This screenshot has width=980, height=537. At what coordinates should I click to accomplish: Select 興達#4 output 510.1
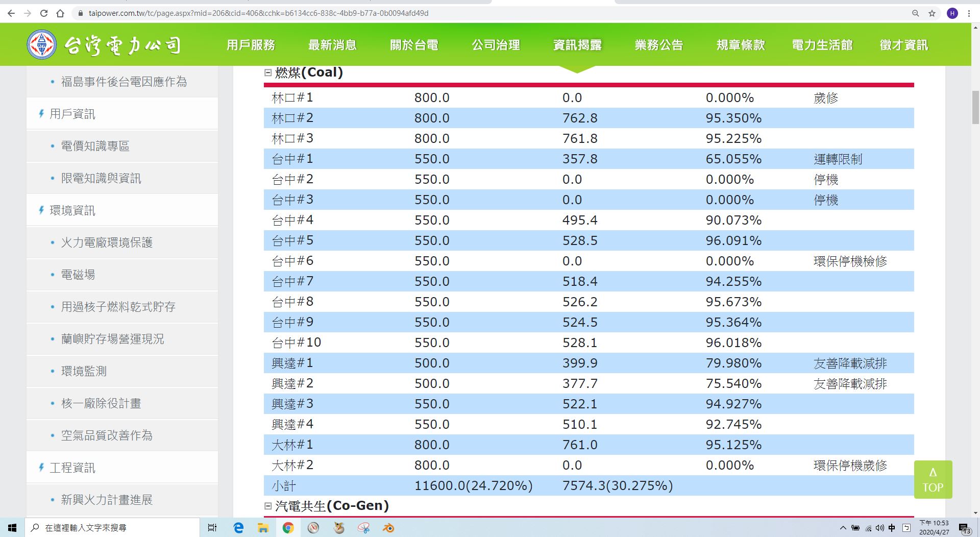point(580,424)
